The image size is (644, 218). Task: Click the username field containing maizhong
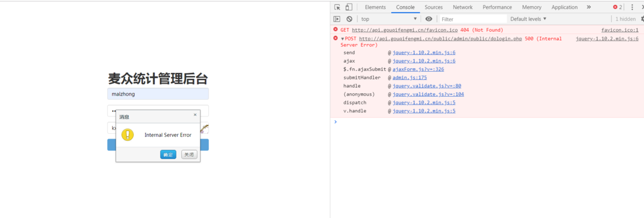tap(158, 94)
